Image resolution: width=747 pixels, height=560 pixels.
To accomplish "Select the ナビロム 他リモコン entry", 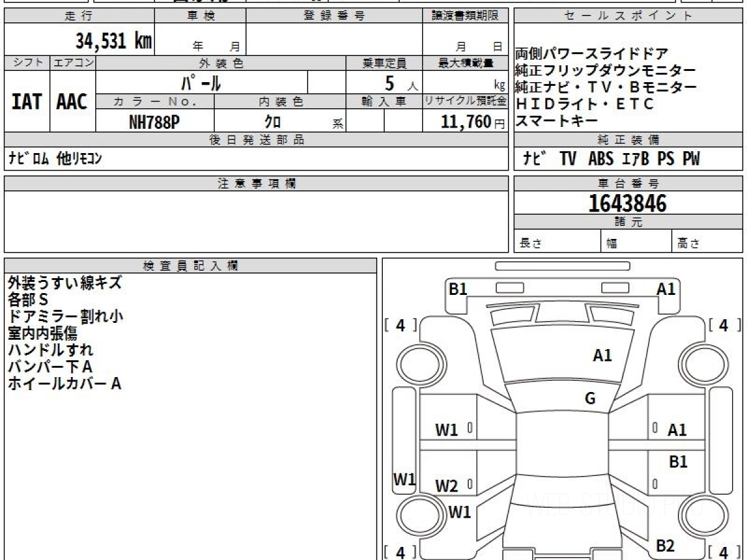I will coord(55,159).
